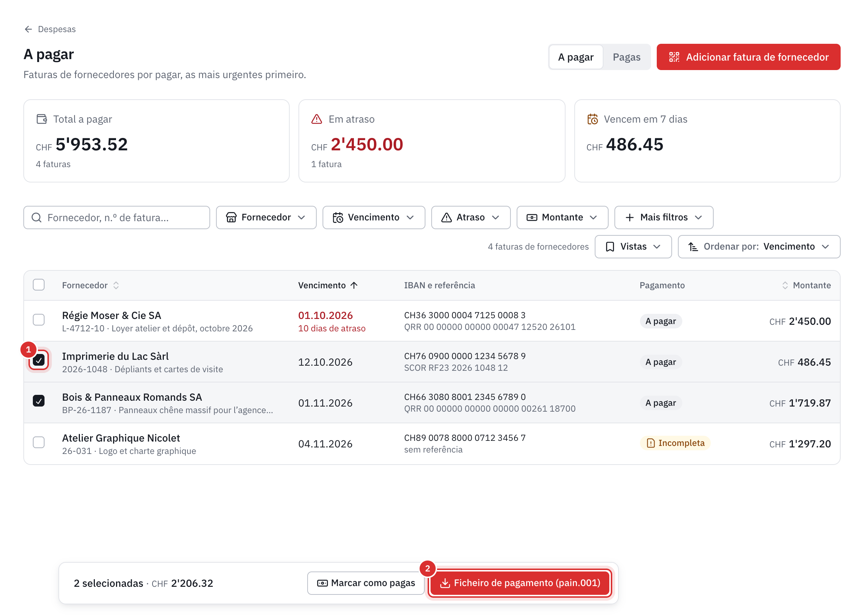This screenshot has width=864, height=616.
Task: Click the document alert icon in Incompleta badge
Action: [651, 443]
